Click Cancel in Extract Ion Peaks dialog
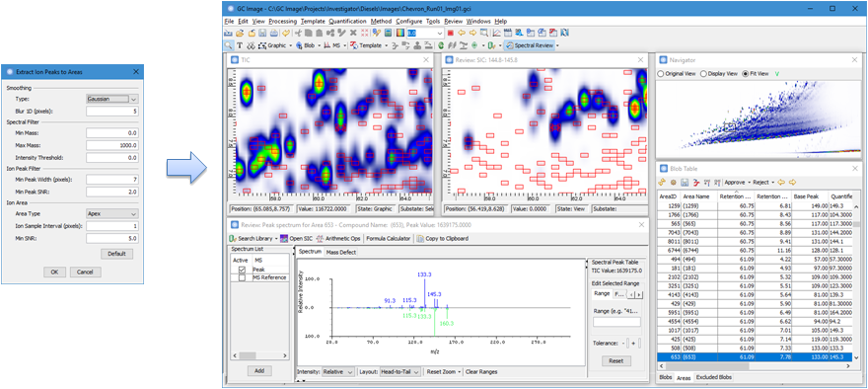The height and width of the screenshot is (389, 868). click(85, 272)
